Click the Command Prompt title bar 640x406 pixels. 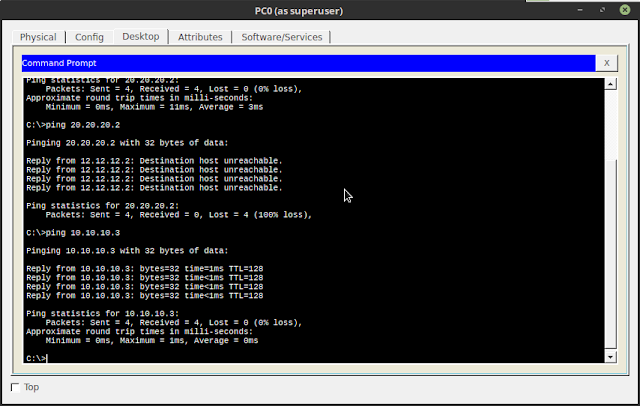pyautogui.click(x=309, y=63)
